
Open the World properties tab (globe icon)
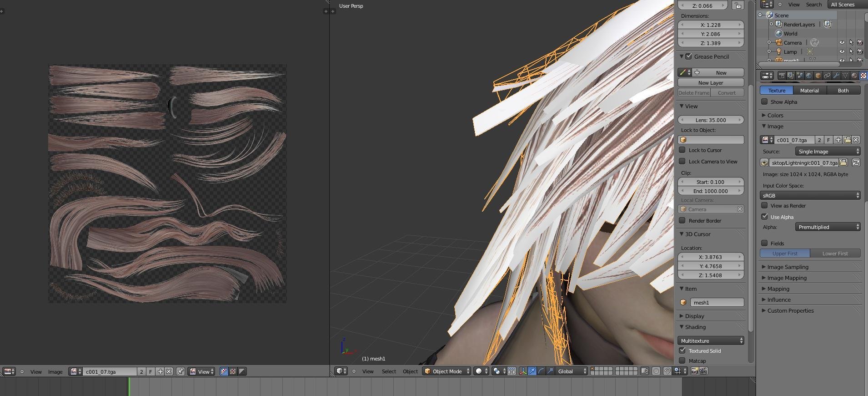pos(809,76)
